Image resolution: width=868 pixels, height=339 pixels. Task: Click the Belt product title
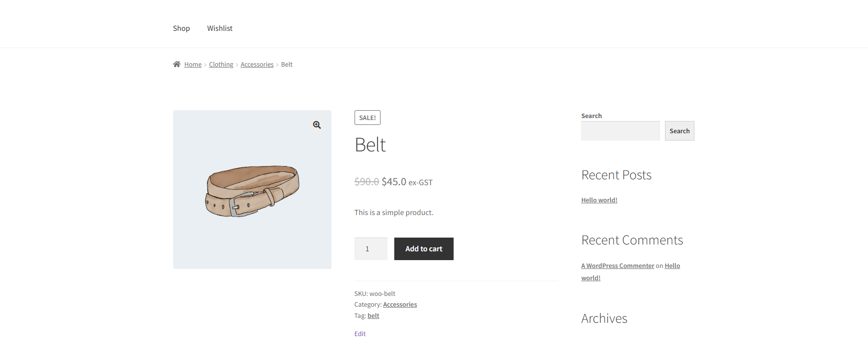370,145
